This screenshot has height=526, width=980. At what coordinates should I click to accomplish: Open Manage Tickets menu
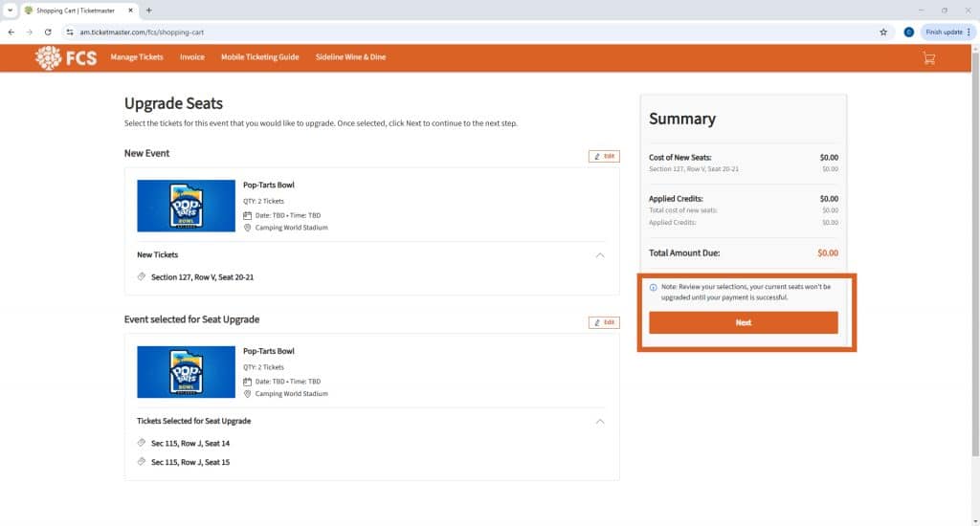pos(137,56)
